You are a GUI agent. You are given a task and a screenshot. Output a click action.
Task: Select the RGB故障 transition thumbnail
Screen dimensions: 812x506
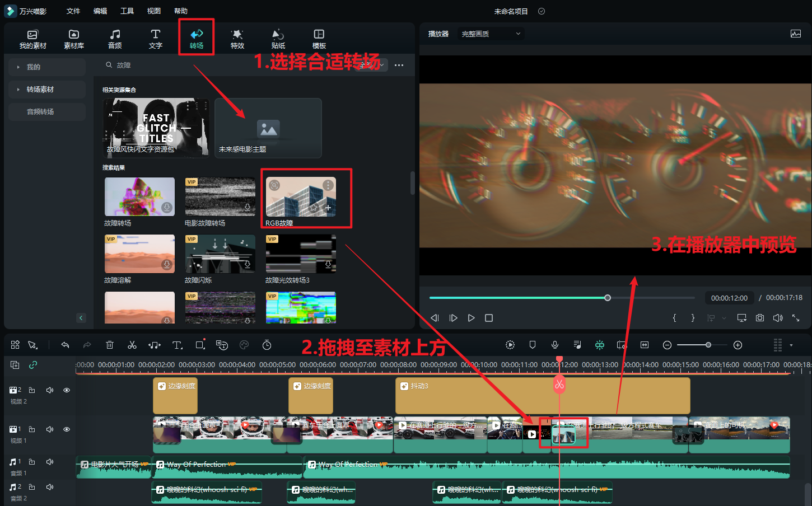click(x=301, y=197)
